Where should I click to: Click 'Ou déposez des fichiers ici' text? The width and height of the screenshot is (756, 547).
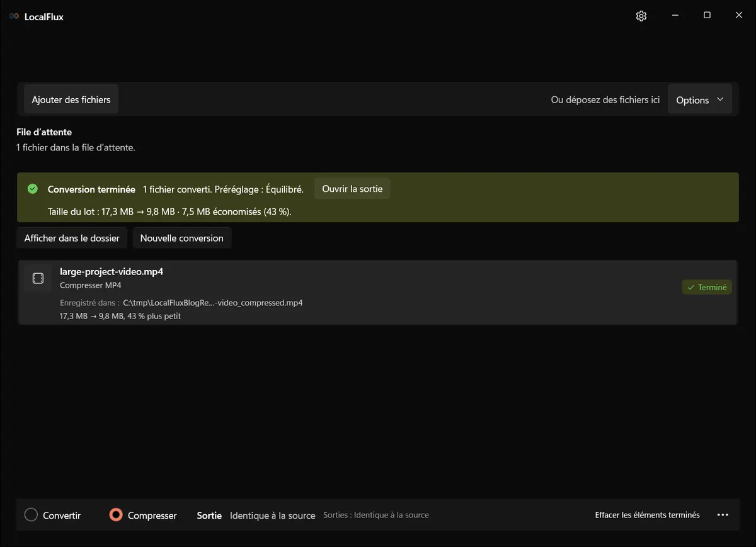pyautogui.click(x=605, y=99)
